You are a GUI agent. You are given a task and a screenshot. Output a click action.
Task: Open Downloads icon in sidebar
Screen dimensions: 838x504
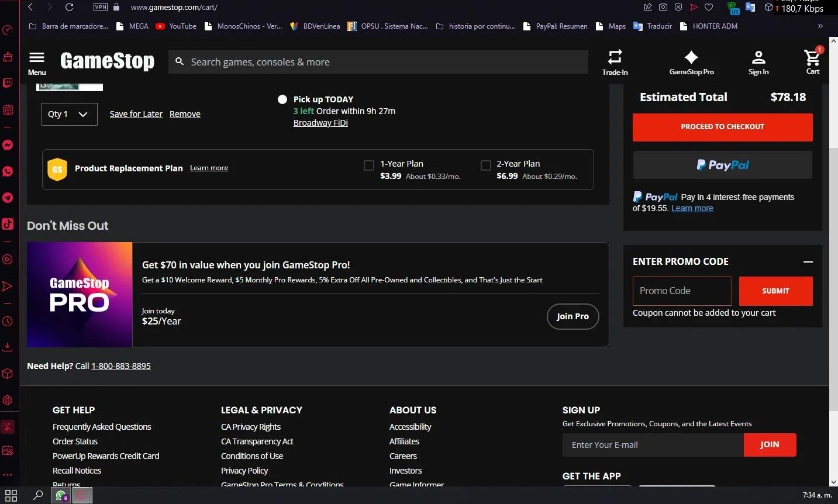tap(8, 347)
